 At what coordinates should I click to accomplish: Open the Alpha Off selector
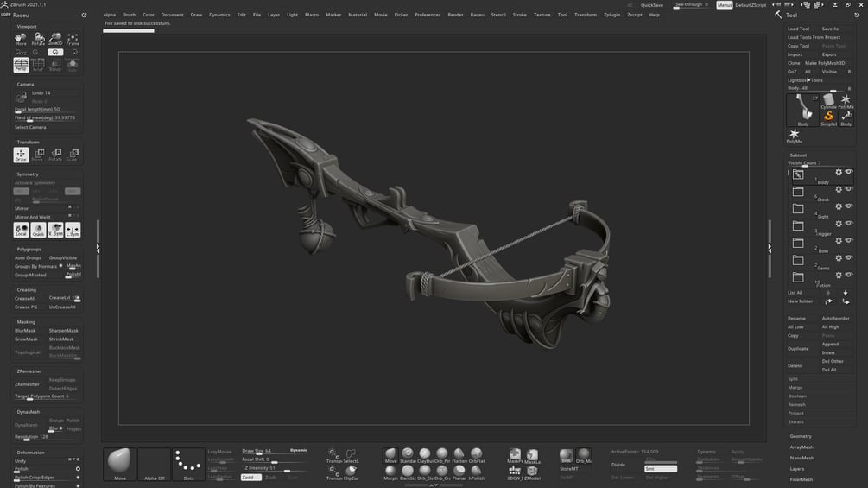(154, 464)
